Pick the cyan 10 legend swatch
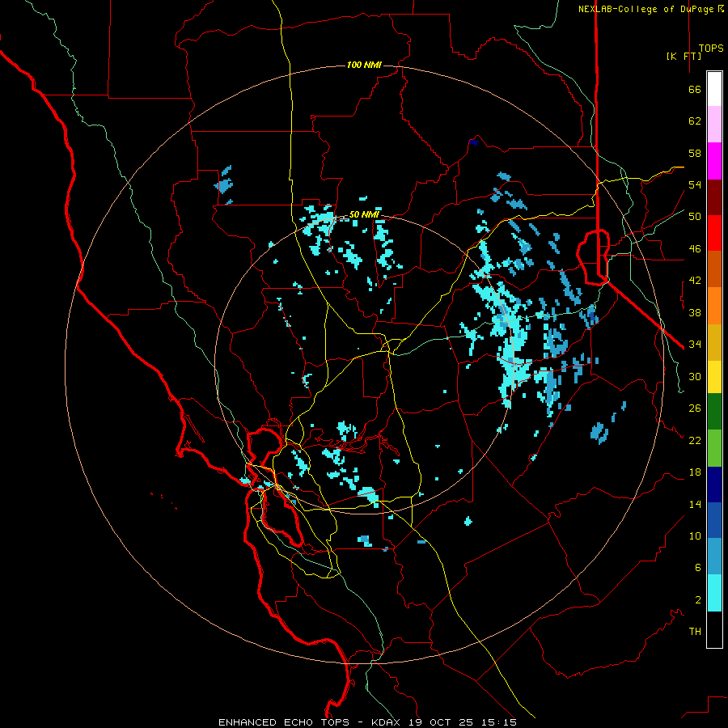The height and width of the screenshot is (728, 728). (714, 593)
